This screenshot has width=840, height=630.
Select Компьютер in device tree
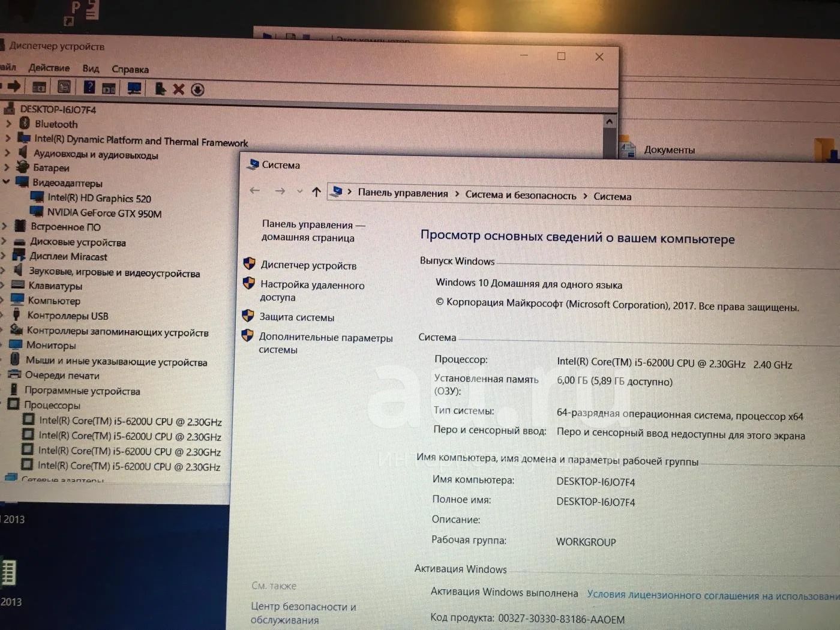point(53,301)
